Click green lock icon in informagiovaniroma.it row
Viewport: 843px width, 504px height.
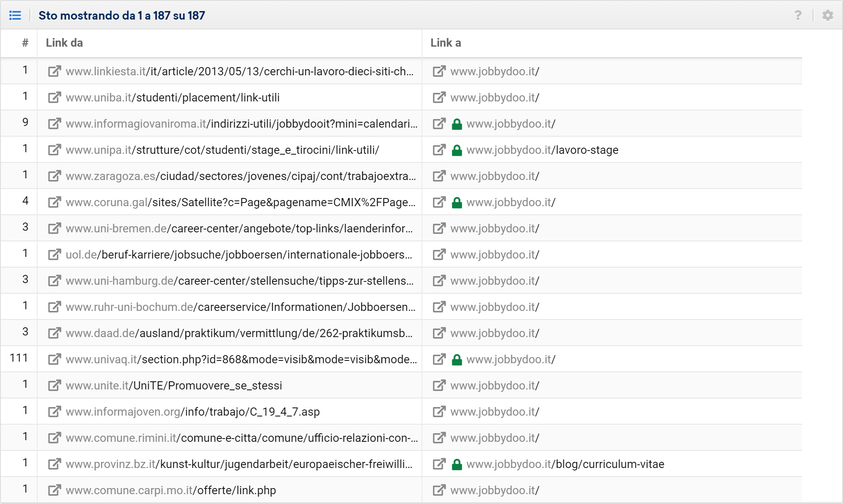pos(457,124)
